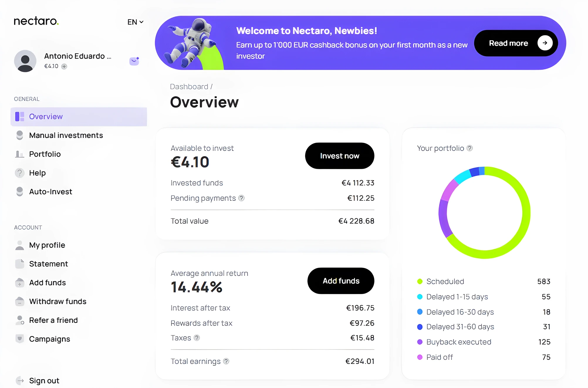588x388 pixels.
Task: Open the EN language dropdown
Action: pyautogui.click(x=135, y=22)
